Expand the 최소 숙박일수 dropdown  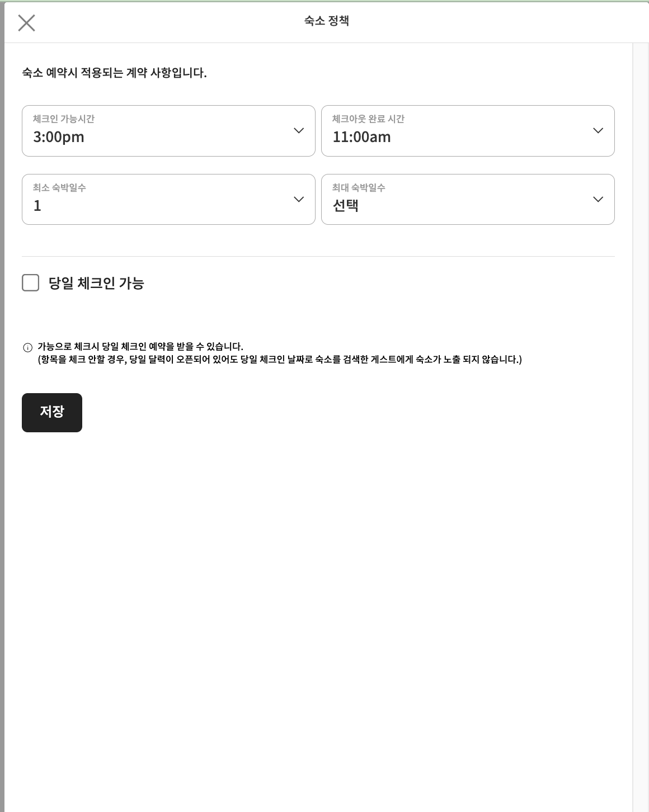coord(168,200)
